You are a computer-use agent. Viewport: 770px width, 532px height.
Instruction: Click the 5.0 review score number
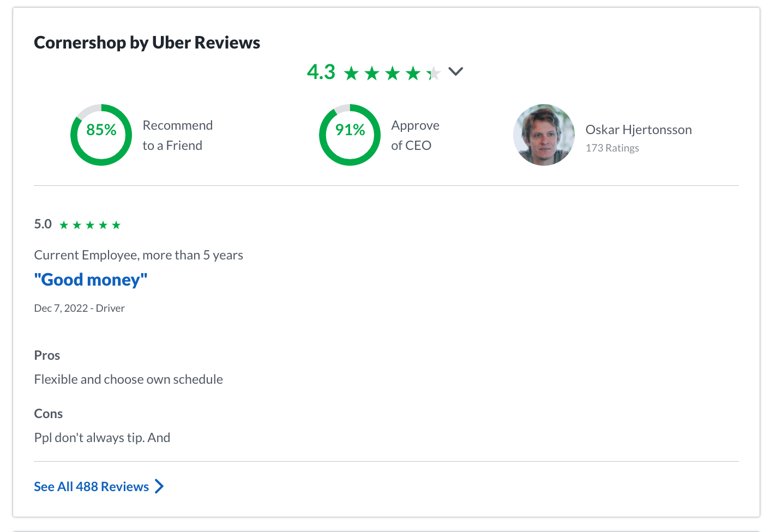(x=43, y=225)
